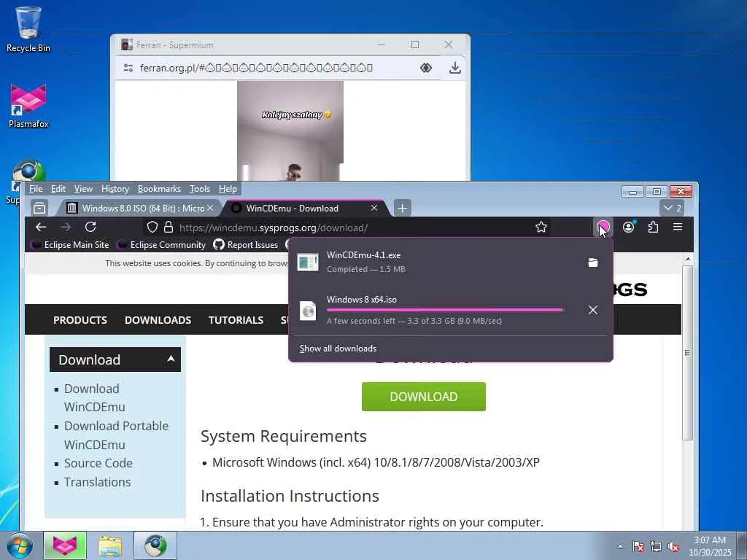Open TUTORIALS in site navigation

coord(236,320)
